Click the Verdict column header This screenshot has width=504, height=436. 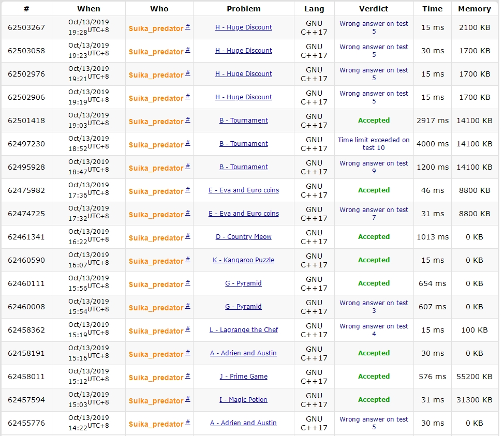pos(374,9)
